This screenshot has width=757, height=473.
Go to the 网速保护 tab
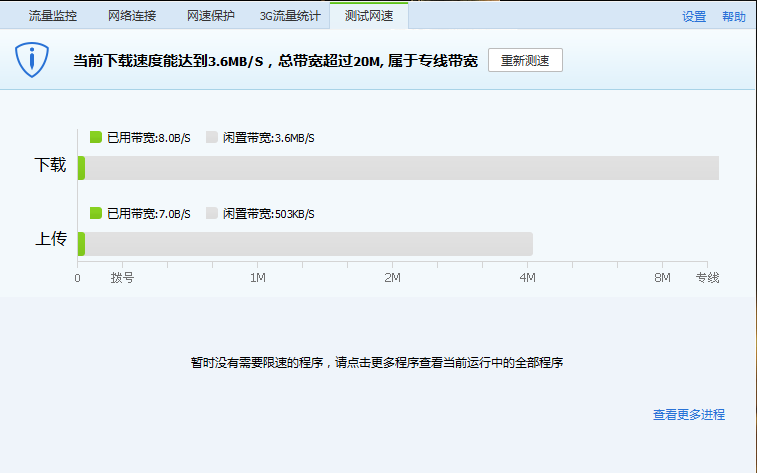point(211,16)
